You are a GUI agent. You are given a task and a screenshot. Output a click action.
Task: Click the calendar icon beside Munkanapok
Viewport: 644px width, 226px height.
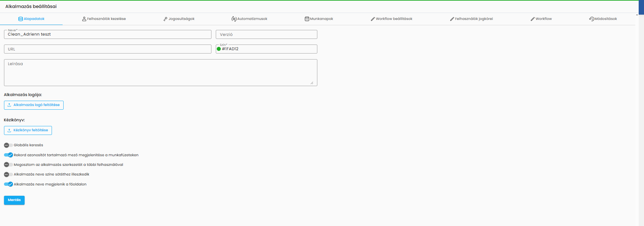point(307,19)
